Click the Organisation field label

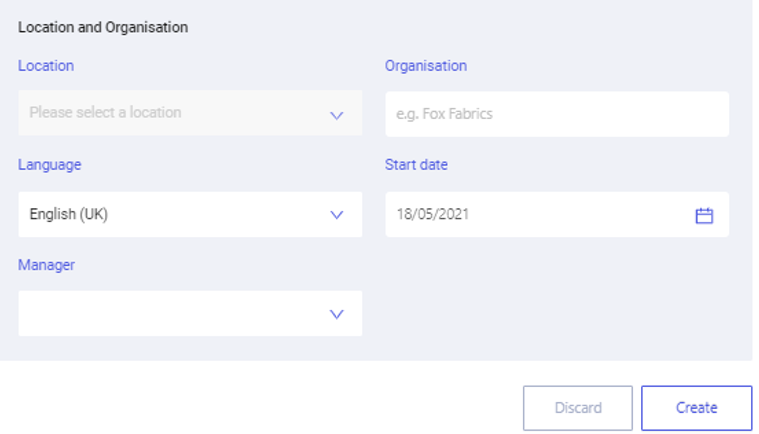tap(426, 66)
